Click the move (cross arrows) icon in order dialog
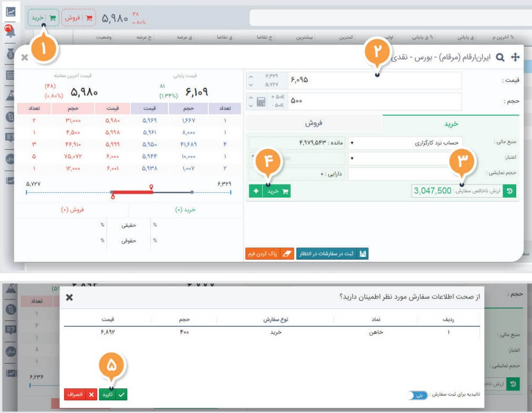The height and width of the screenshot is (413, 532). (x=515, y=57)
